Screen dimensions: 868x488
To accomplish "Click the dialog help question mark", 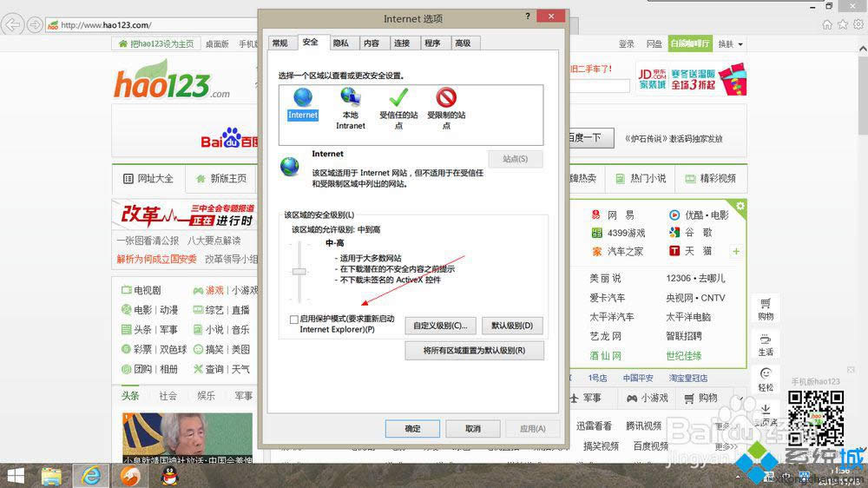I will [x=528, y=16].
